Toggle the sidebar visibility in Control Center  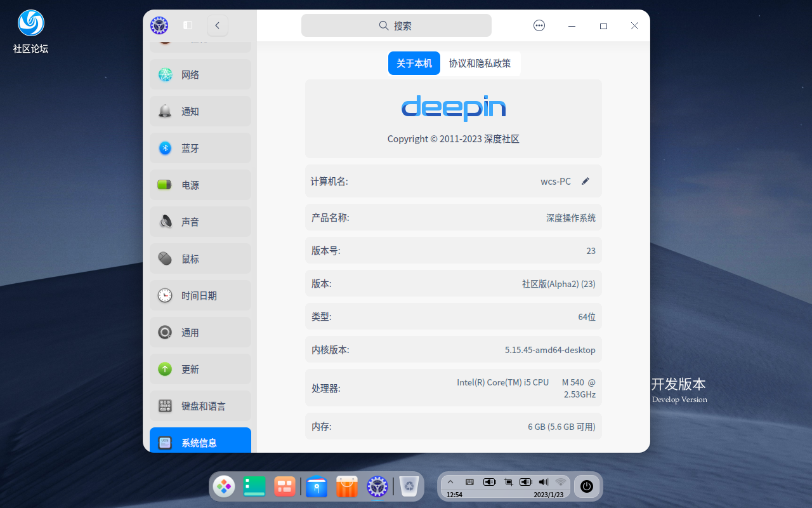188,25
